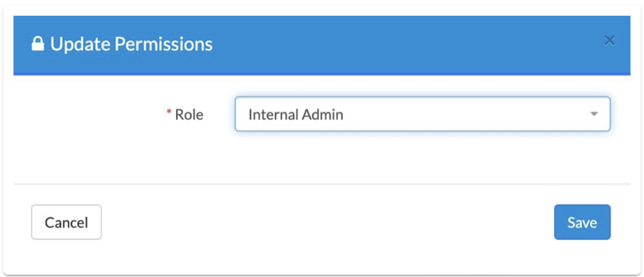Confirm the role change with Save
Viewport: 644px width, 277px height.
click(x=582, y=222)
